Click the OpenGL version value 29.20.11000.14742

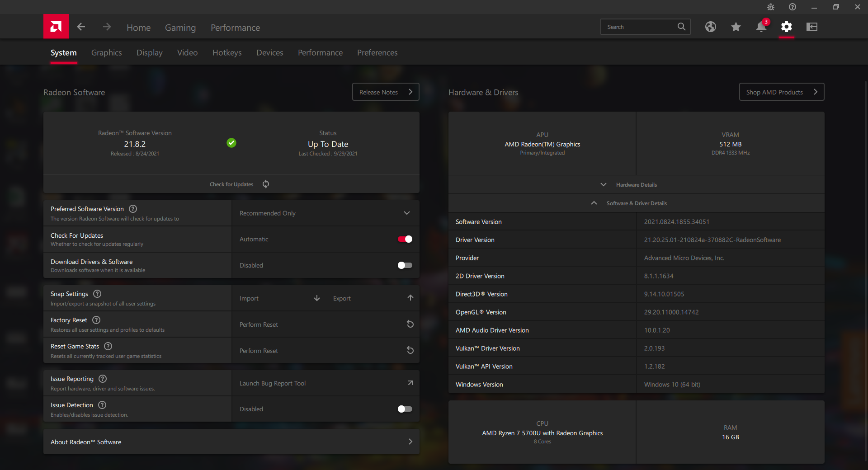tap(671, 312)
